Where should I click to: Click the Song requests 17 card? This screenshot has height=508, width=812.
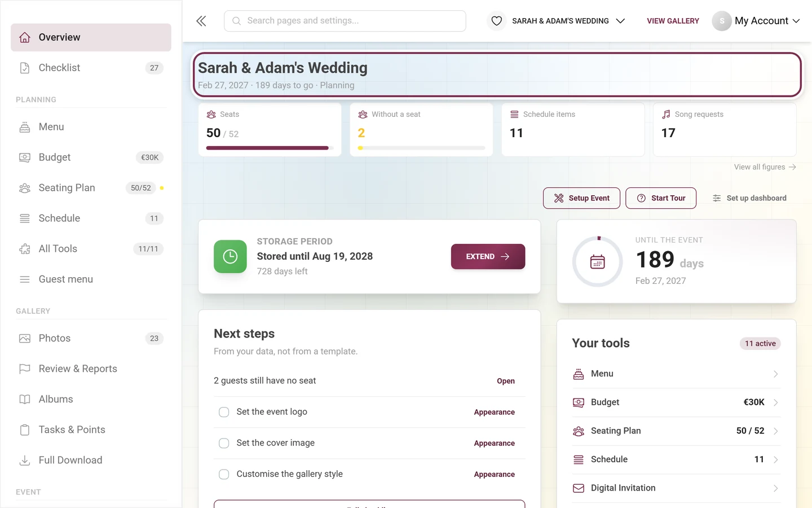(725, 129)
